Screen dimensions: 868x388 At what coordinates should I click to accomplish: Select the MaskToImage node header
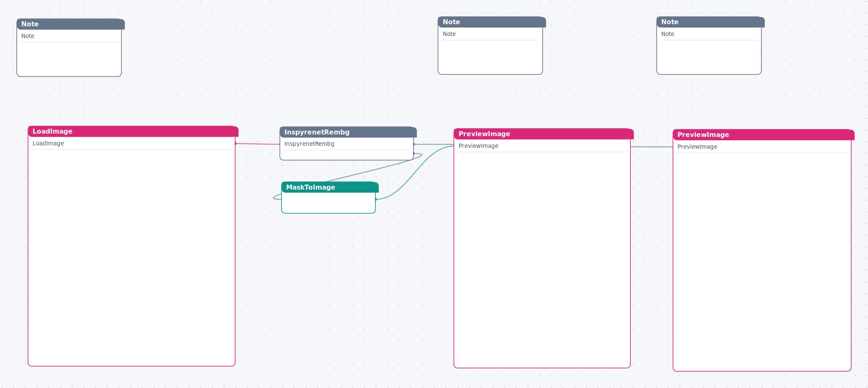pos(330,187)
